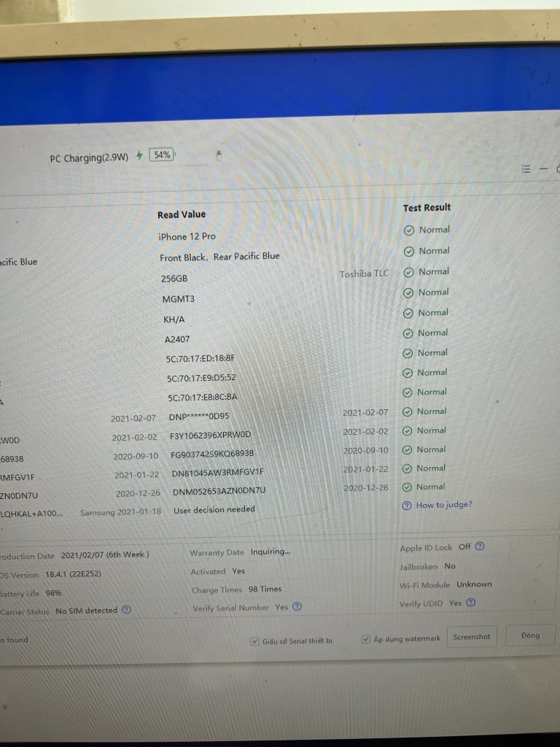Open the How to judge? link
This screenshot has width=560, height=747.
tap(444, 505)
